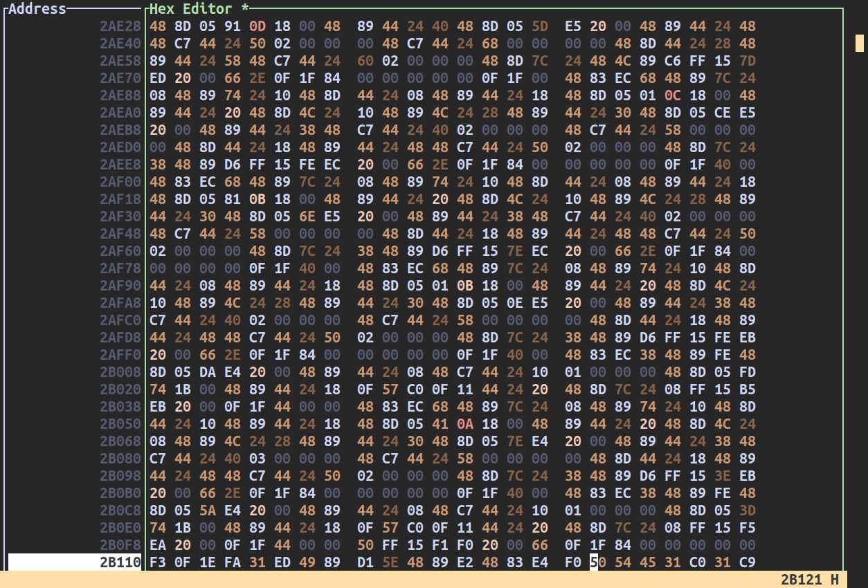The height and width of the screenshot is (588, 868).
Task: Select the first byte F3 in row 2B110
Action: tap(158, 562)
